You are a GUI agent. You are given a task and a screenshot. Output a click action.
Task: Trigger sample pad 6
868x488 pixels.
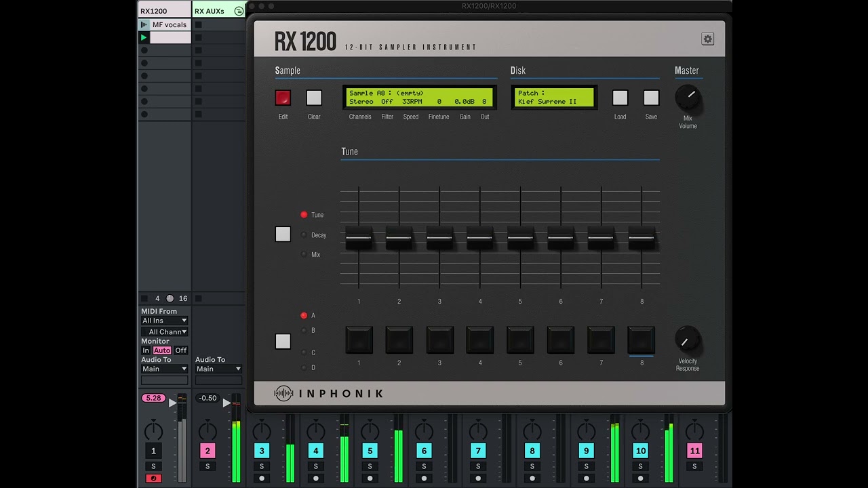[x=561, y=340]
